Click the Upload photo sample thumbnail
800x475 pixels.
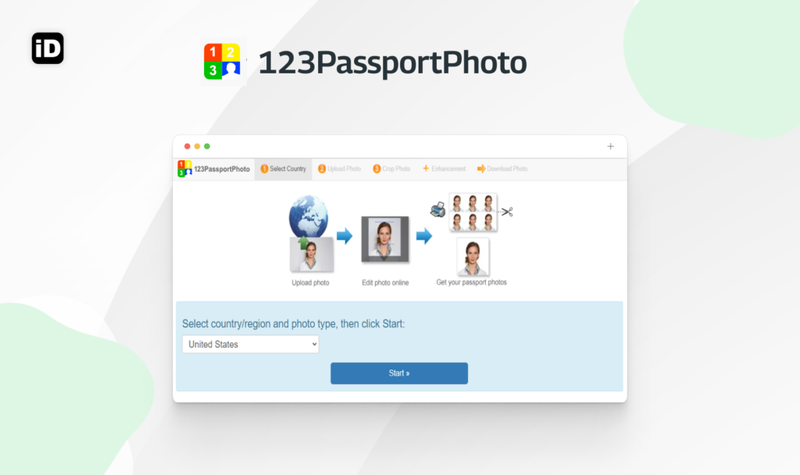312,255
